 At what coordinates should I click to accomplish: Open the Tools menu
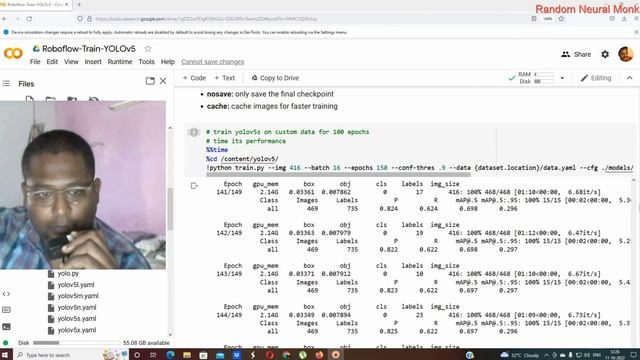(x=146, y=62)
